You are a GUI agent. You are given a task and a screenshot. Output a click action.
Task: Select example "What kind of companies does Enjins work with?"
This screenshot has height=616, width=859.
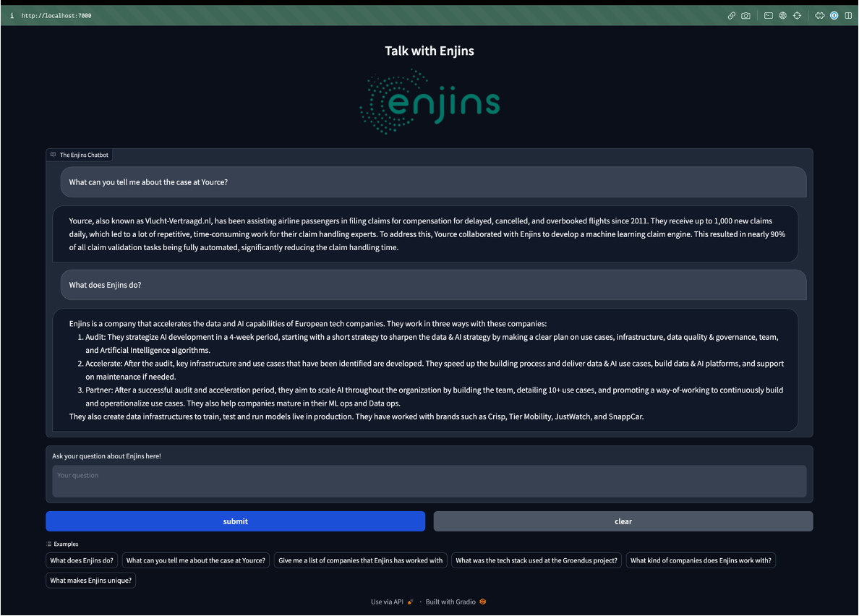point(701,561)
